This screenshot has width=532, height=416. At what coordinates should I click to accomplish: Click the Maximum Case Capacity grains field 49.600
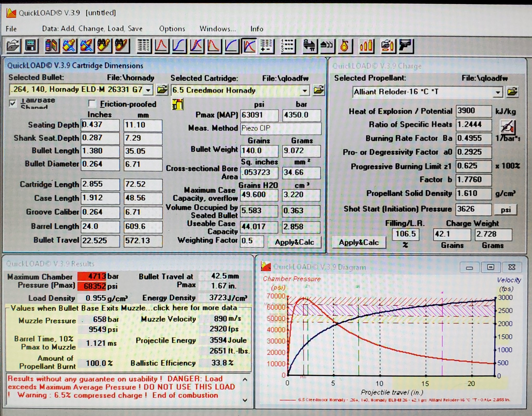(259, 195)
